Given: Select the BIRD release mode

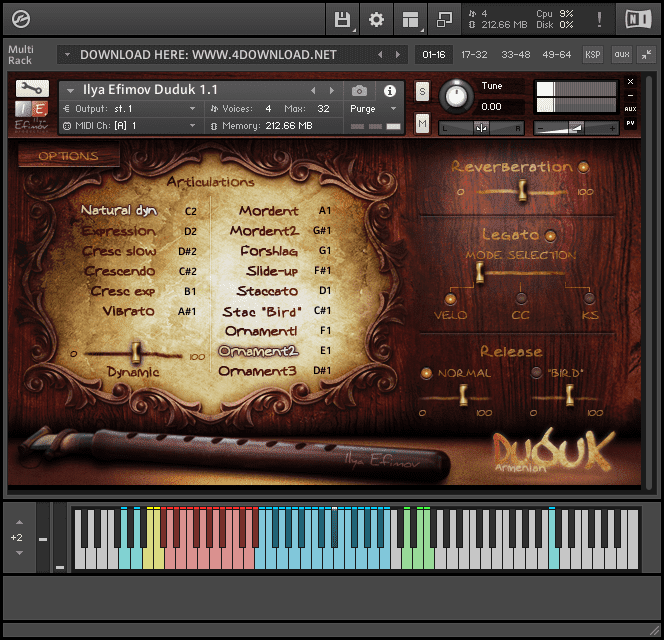Looking at the screenshot, I should [x=537, y=372].
